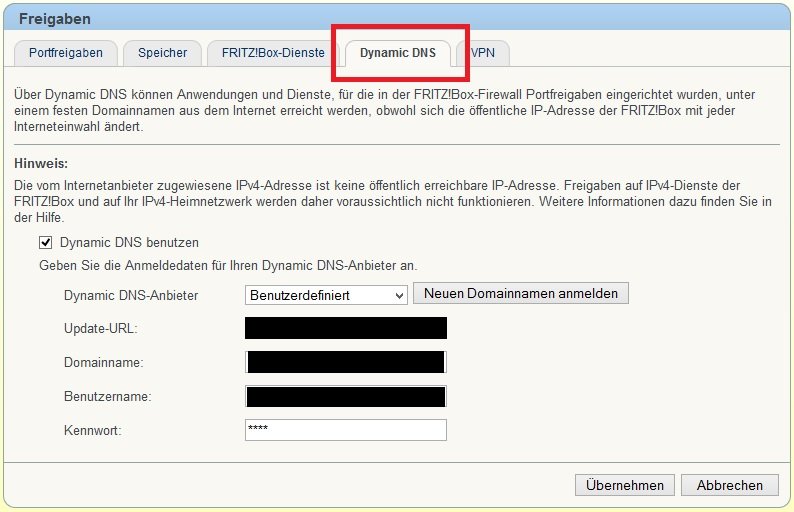Cancel changes with Abbrechen button
The image size is (794, 512).
pyautogui.click(x=730, y=485)
